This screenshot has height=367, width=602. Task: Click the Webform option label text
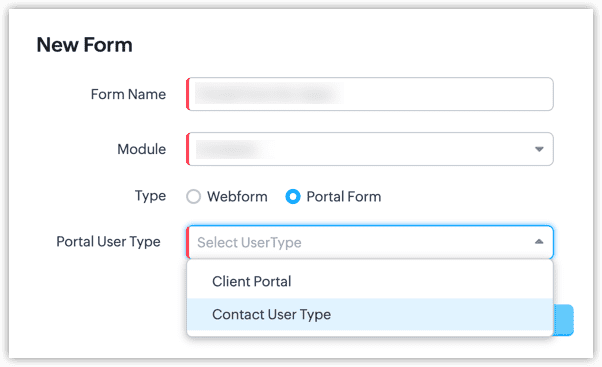click(x=237, y=197)
